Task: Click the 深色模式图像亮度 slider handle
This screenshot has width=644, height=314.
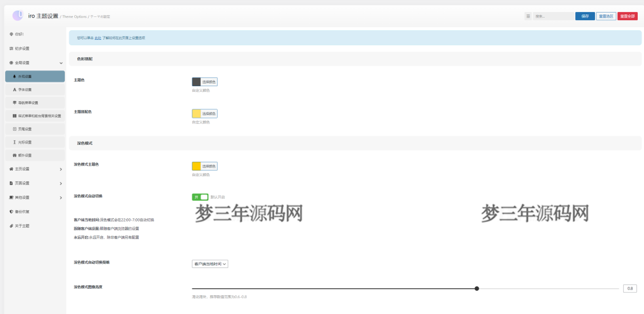Action: point(477,289)
